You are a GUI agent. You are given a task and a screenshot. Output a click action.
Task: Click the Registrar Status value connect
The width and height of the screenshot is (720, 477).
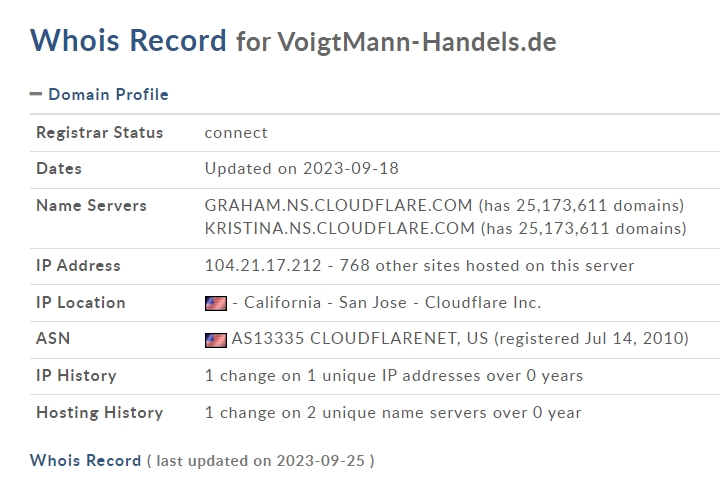236,133
